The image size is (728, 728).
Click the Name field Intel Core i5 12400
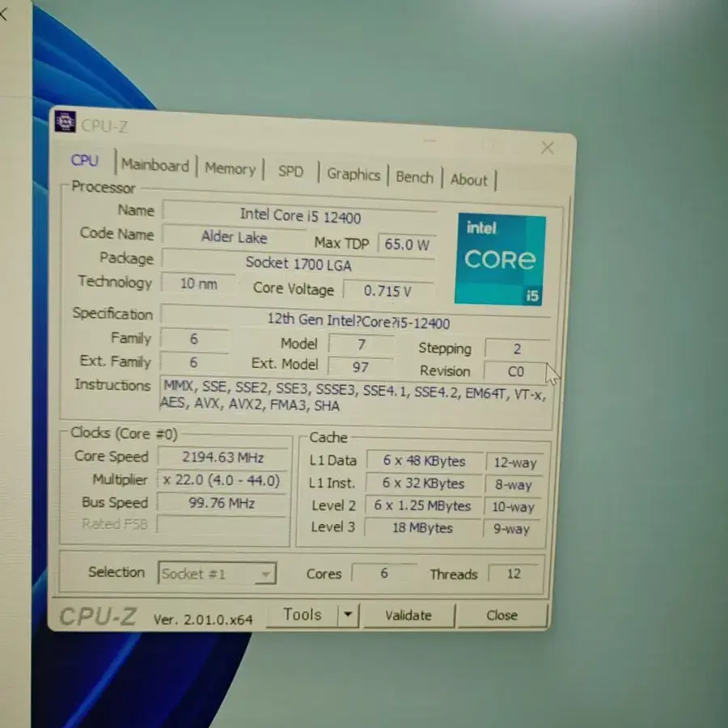pos(300,215)
